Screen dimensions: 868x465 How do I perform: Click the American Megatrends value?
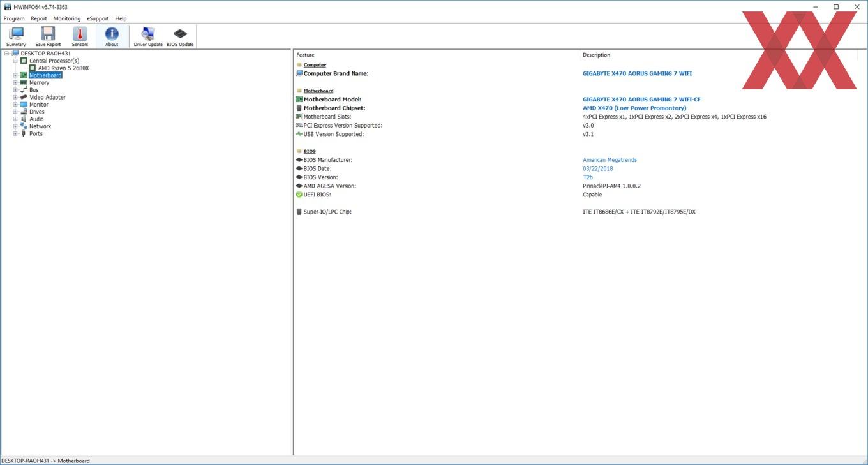[610, 160]
